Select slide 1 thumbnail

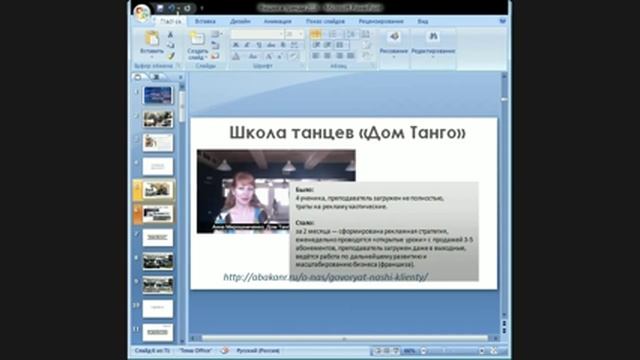pyautogui.click(x=158, y=95)
